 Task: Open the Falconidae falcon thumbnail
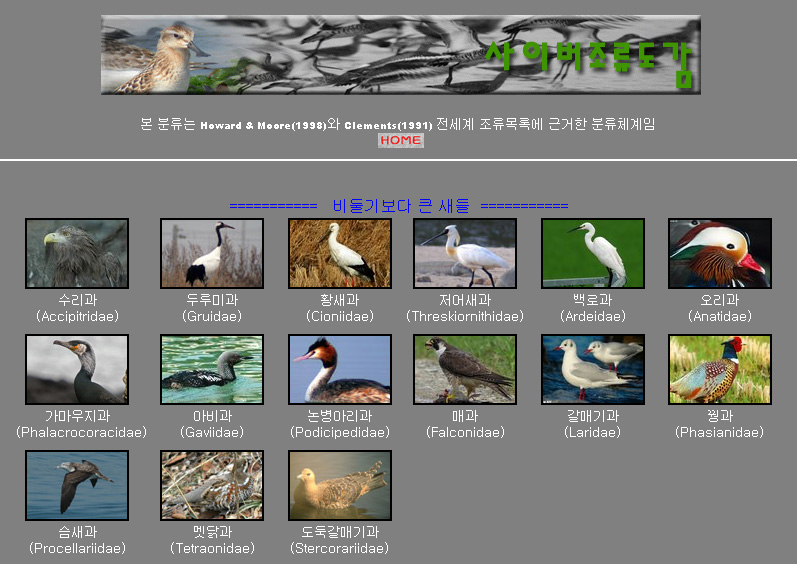pyautogui.click(x=465, y=369)
